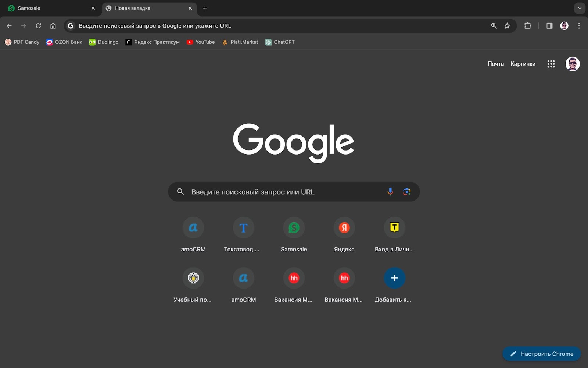Open the Яндекс Практикум bookmark
This screenshot has width=588, height=368.
(153, 42)
